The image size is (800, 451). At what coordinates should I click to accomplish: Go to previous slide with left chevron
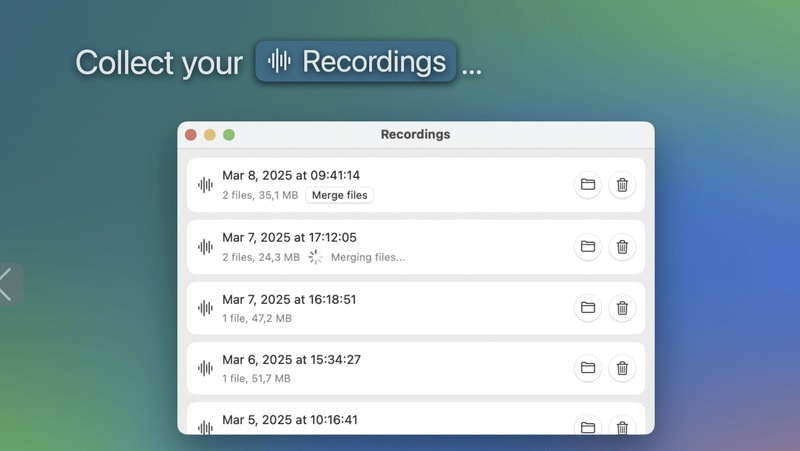tap(7, 284)
